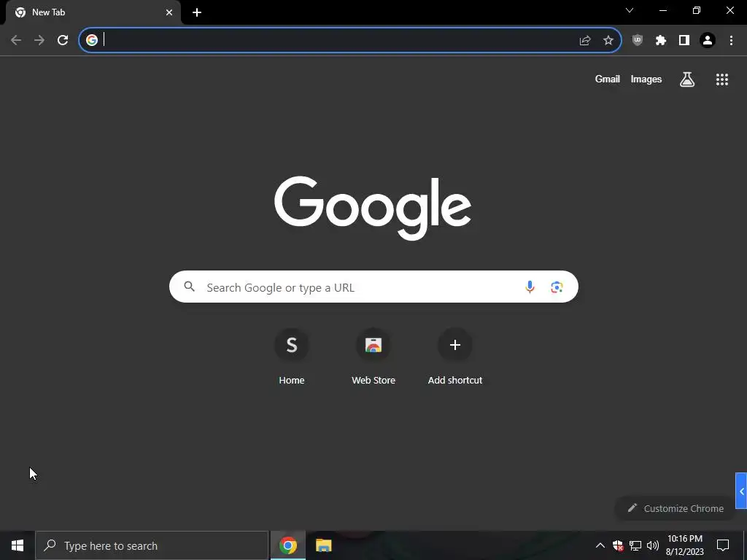Reload the page with the refresh icon
747x560 pixels.
click(63, 40)
